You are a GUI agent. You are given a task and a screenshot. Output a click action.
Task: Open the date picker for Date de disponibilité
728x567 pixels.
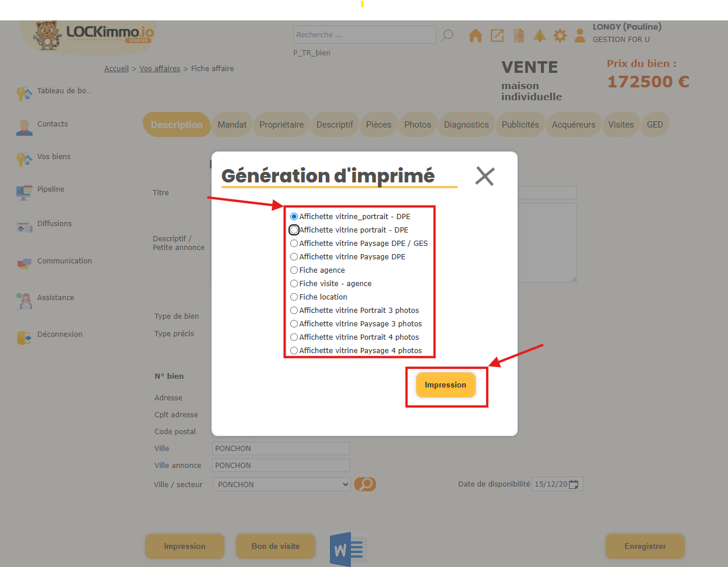tap(574, 484)
